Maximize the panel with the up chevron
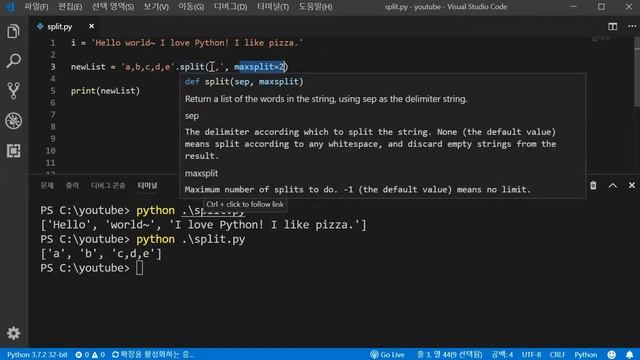 click(x=613, y=186)
